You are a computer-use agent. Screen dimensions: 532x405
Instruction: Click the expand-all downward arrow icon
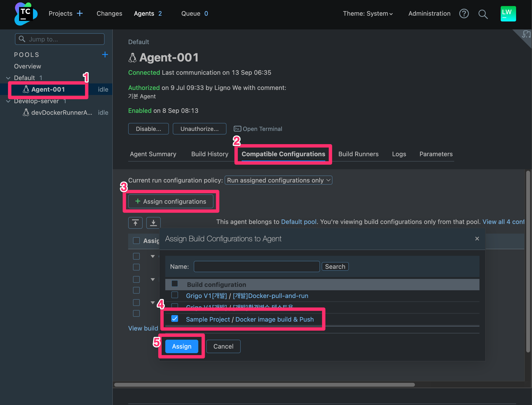pyautogui.click(x=153, y=223)
